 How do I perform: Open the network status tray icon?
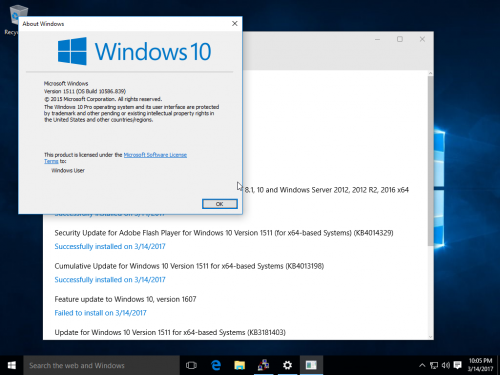point(434,365)
